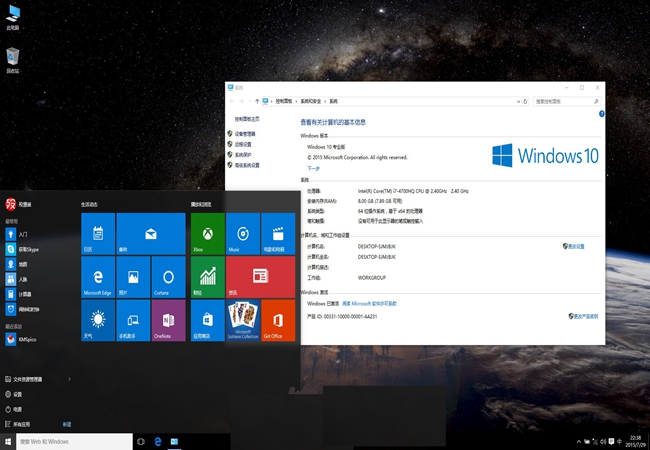The image size is (650, 450).
Task: Open the Store shopping bag tile
Action: (208, 320)
